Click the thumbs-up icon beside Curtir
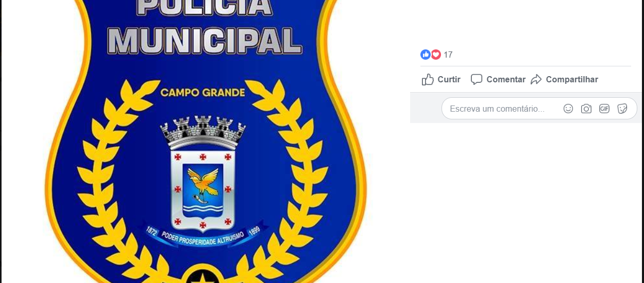 pos(428,79)
